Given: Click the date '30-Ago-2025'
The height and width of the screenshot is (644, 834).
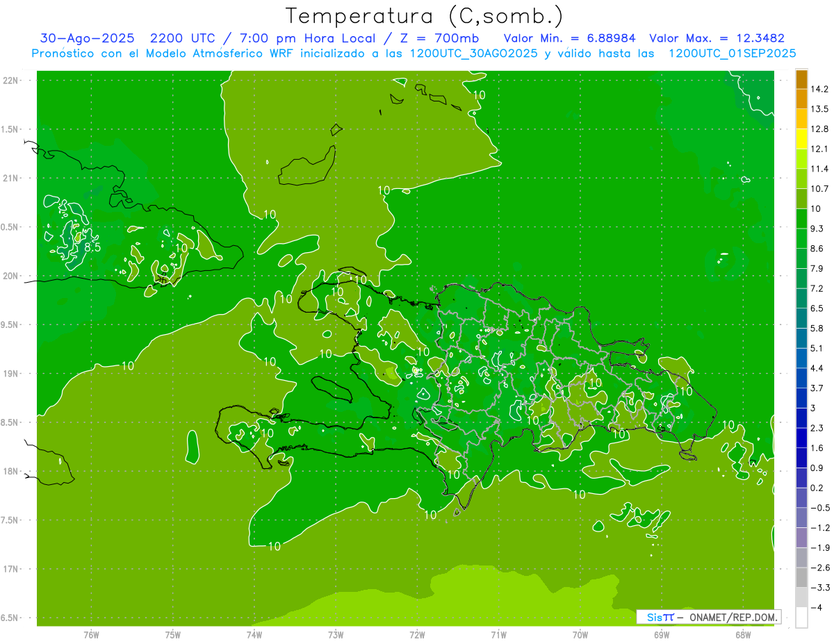Looking at the screenshot, I should point(87,38).
